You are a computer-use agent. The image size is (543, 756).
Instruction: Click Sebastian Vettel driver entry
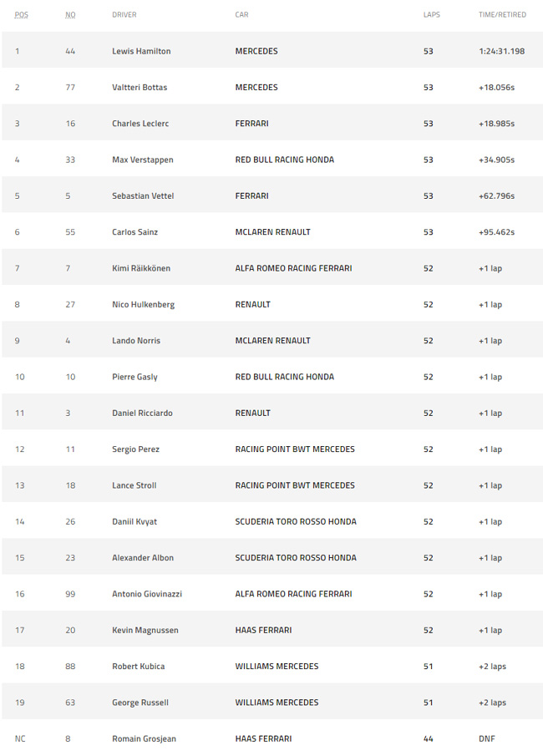(143, 195)
